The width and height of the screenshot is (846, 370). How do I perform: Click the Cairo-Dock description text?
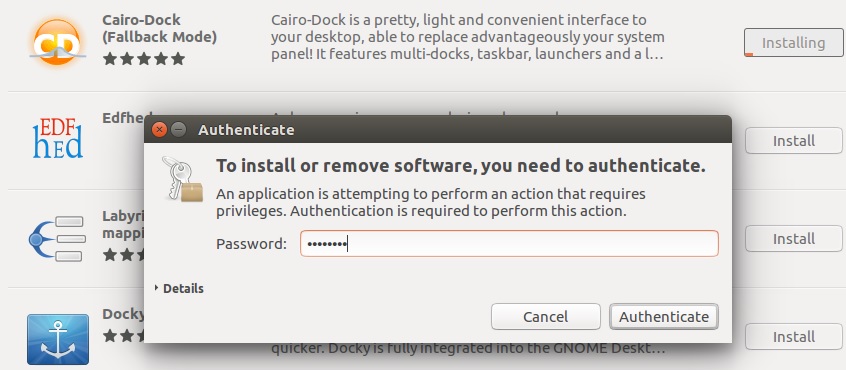468,37
